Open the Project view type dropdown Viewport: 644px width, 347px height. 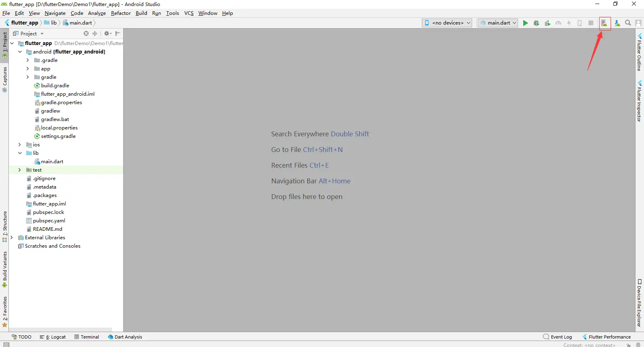(28, 33)
